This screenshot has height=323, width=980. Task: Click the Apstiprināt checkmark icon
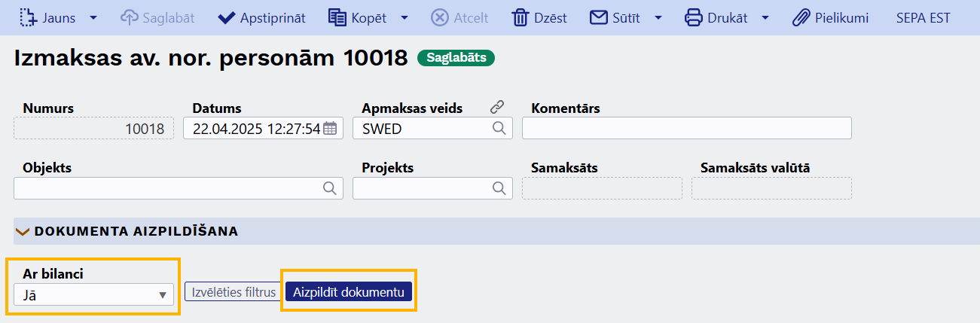coord(226,17)
